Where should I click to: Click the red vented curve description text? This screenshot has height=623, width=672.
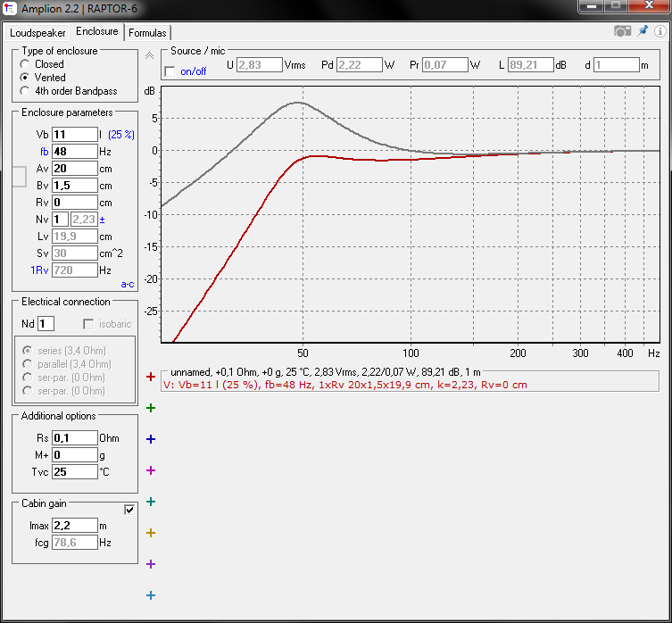[345, 385]
